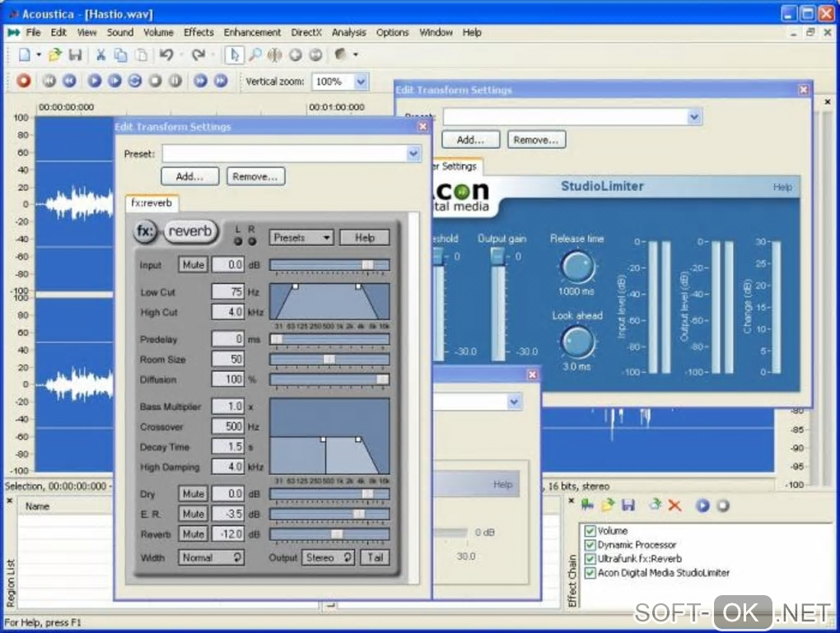Open the Preset dropdown in the StudioLimiter dialog

694,117
